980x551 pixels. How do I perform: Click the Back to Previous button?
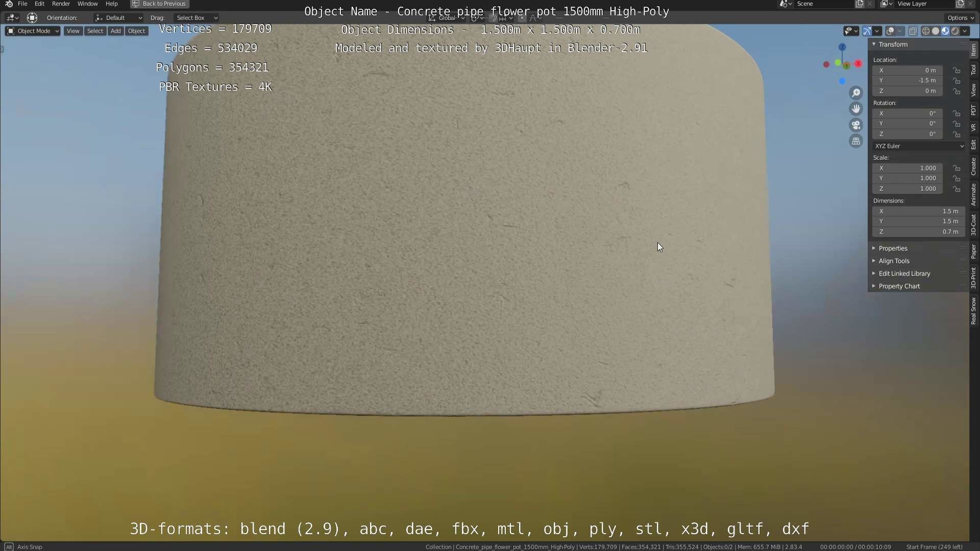(159, 4)
